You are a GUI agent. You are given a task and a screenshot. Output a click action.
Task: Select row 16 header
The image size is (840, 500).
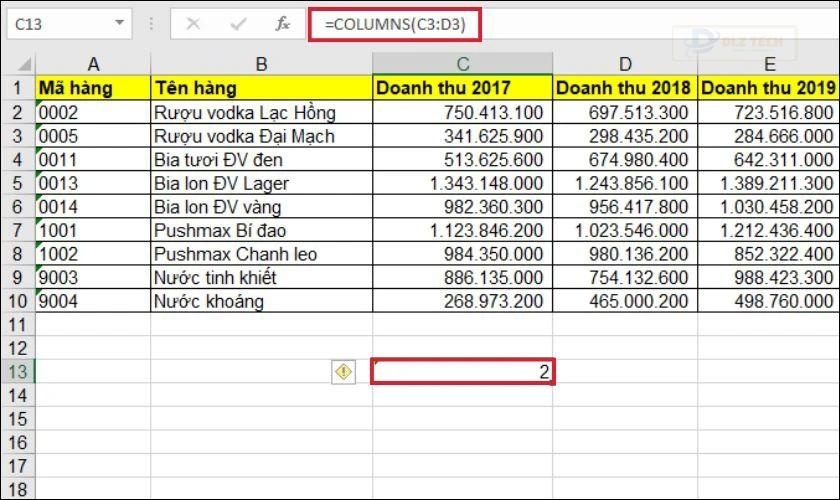[x=18, y=442]
